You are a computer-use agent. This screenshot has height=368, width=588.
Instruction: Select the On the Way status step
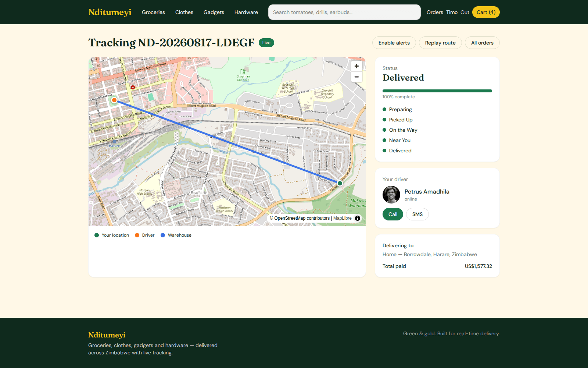pos(400,130)
